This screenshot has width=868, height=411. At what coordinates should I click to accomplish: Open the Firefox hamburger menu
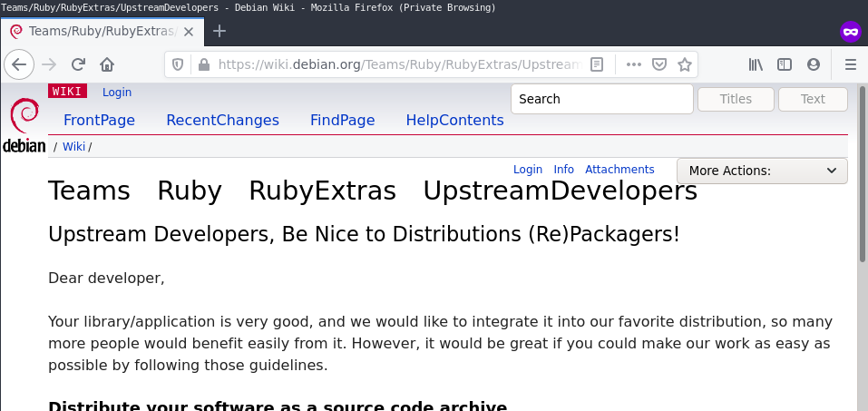[x=851, y=64]
